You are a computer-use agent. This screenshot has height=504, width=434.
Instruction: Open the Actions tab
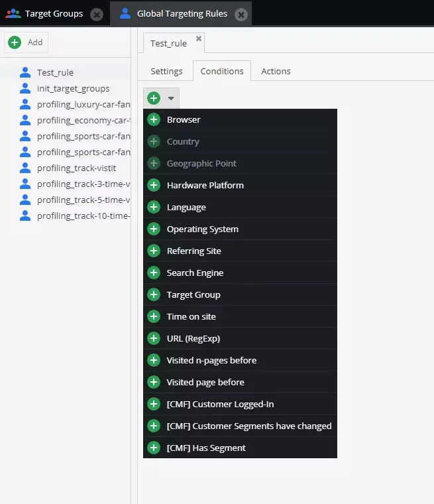click(276, 71)
